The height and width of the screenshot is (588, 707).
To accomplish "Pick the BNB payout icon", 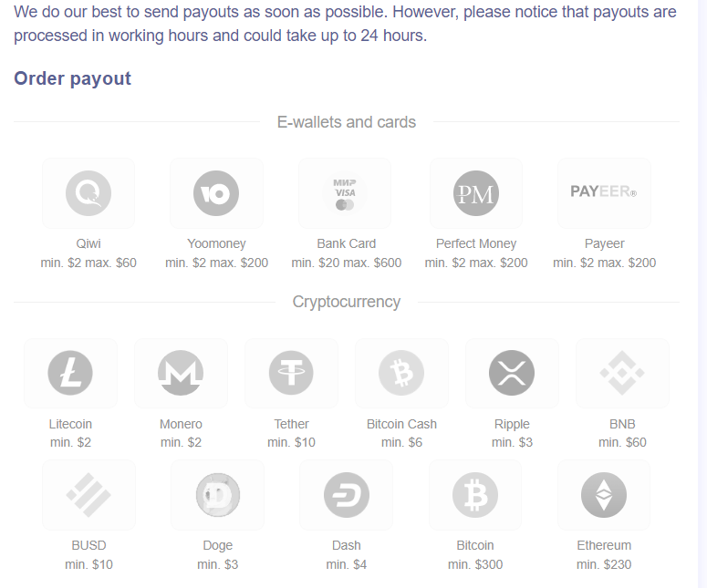I will 622,373.
